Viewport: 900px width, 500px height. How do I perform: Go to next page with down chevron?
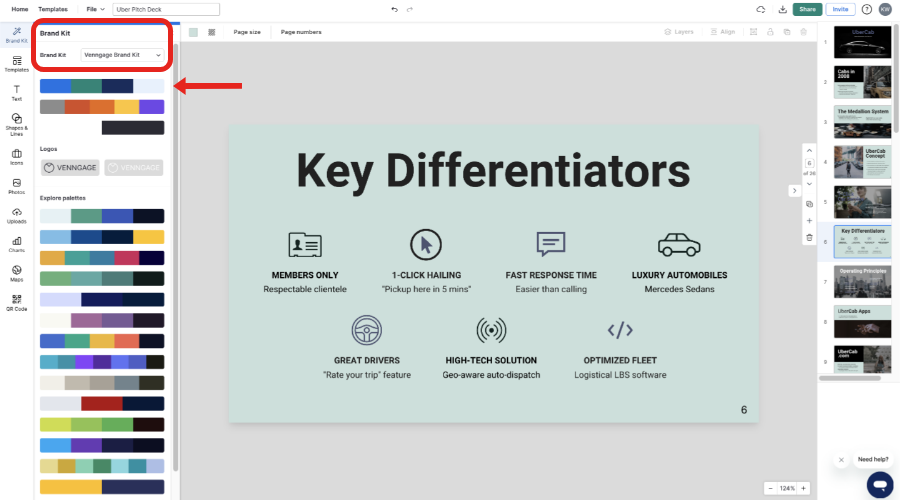click(809, 184)
